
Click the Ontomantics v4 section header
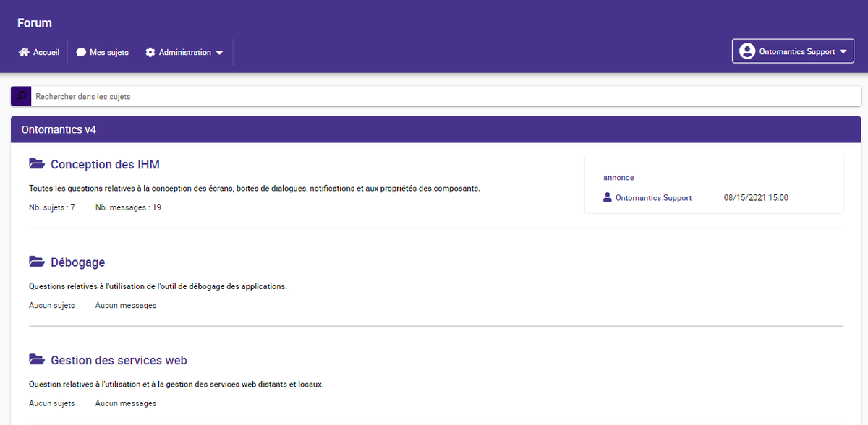click(435, 130)
